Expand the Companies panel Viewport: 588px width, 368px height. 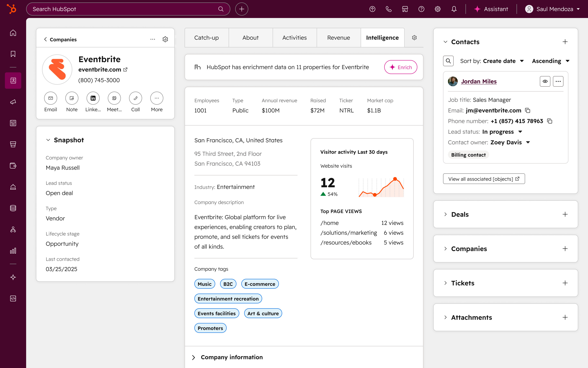tap(445, 248)
